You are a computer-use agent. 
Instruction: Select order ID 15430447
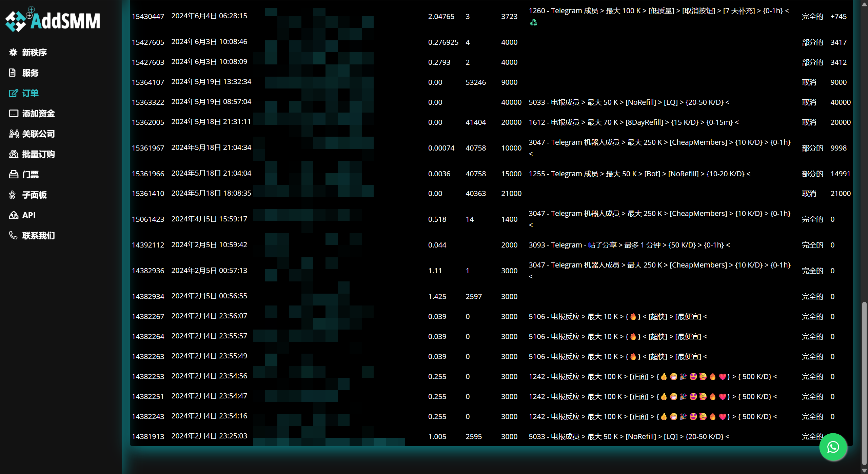[x=148, y=16]
